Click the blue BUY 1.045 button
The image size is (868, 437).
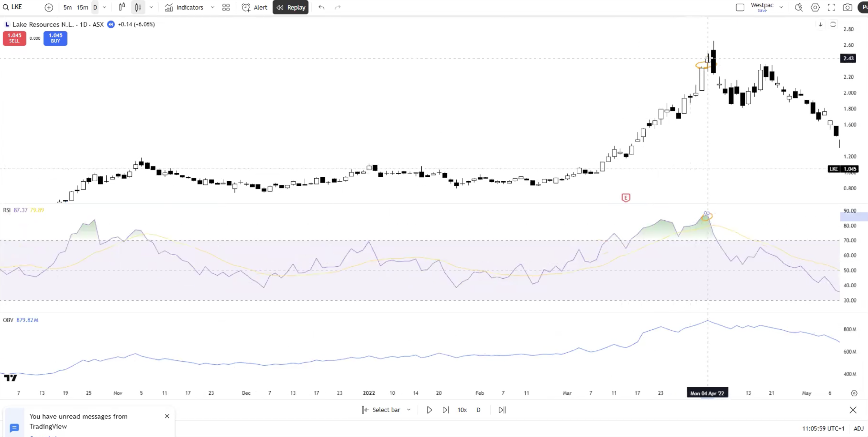pos(55,38)
